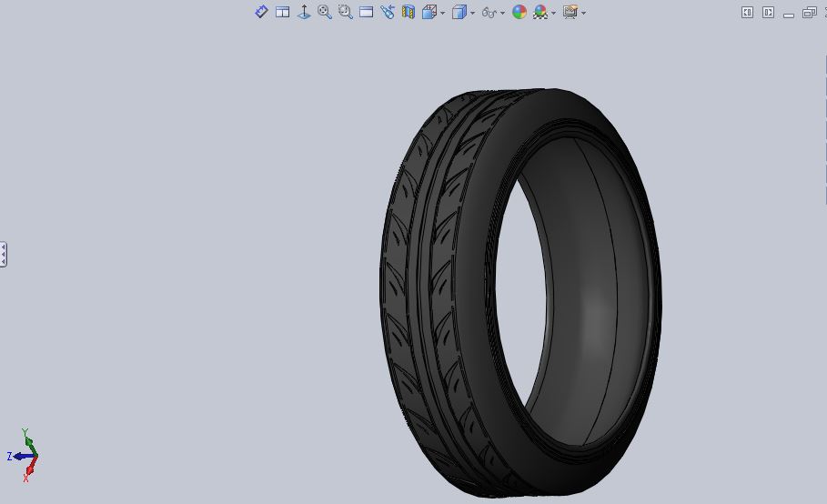Click the single window viewport icon
The image size is (827, 504).
coord(366,12)
